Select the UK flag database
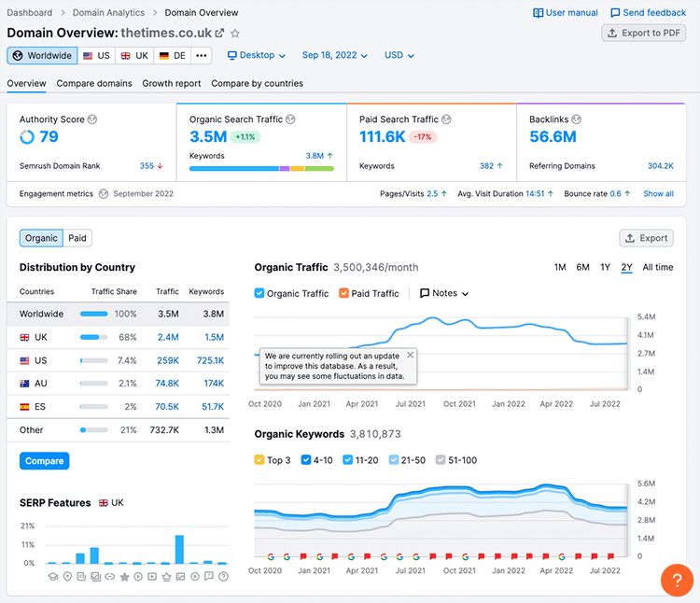Viewport: 700px width, 603px height. (x=134, y=56)
